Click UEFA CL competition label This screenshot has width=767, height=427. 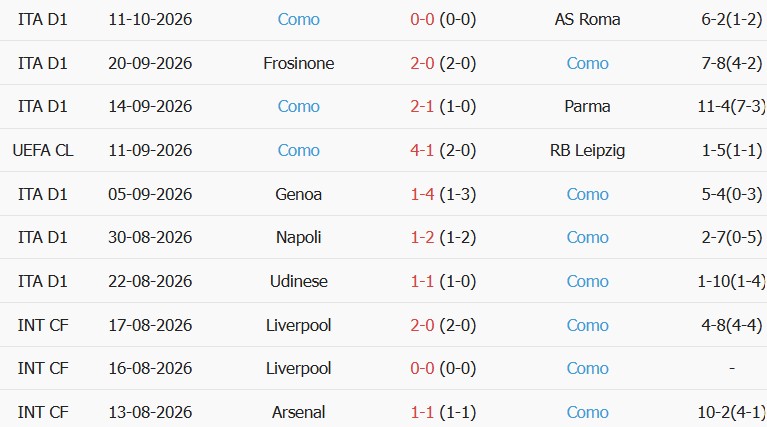click(x=43, y=151)
